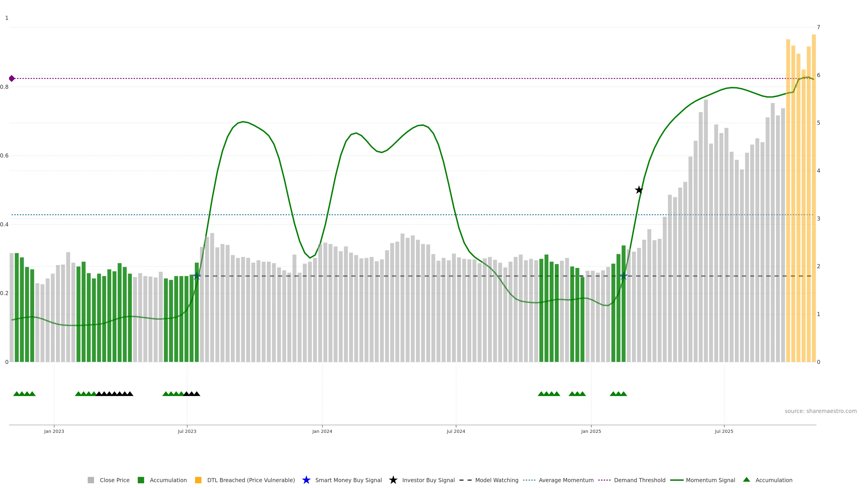868x488 pixels.
Task: Click the green Accumulation legend square
Action: 141,480
